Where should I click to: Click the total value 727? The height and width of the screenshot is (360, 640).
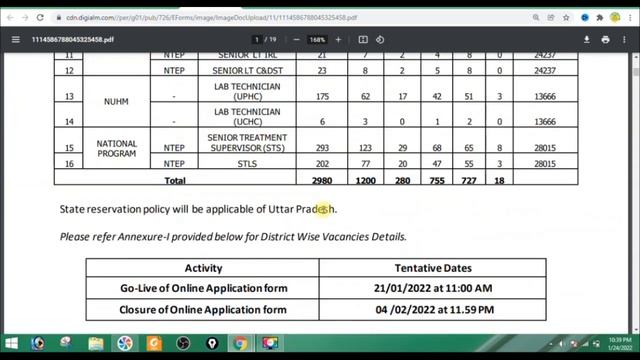(x=469, y=180)
